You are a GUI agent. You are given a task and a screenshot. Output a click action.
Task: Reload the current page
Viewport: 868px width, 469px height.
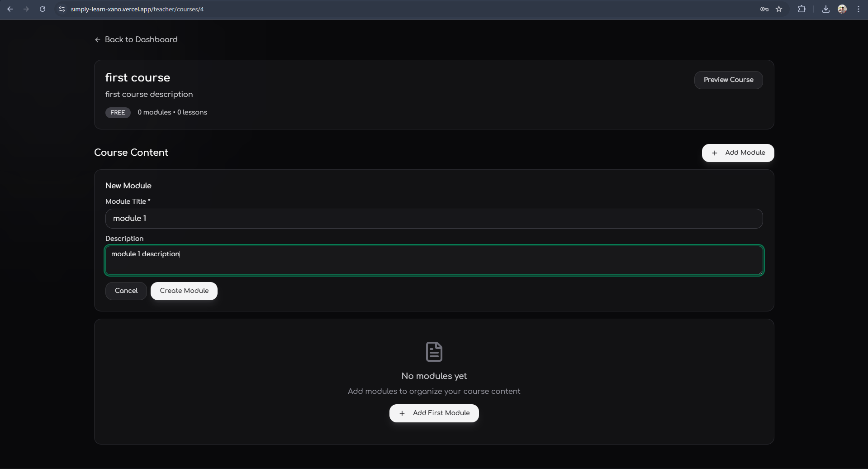click(x=42, y=9)
